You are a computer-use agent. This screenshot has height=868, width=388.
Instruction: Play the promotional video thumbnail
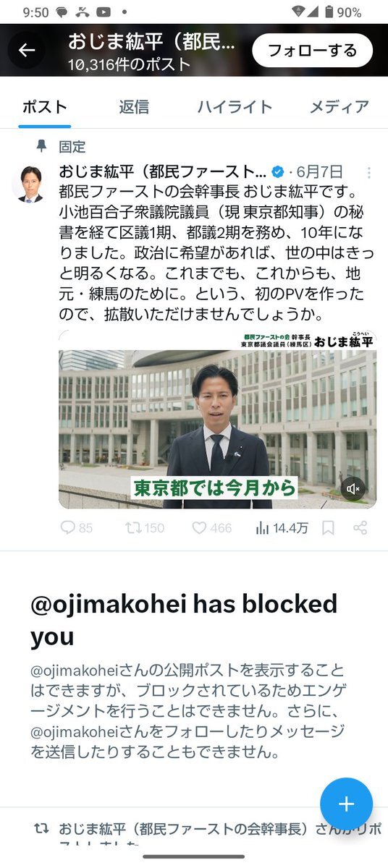217,420
